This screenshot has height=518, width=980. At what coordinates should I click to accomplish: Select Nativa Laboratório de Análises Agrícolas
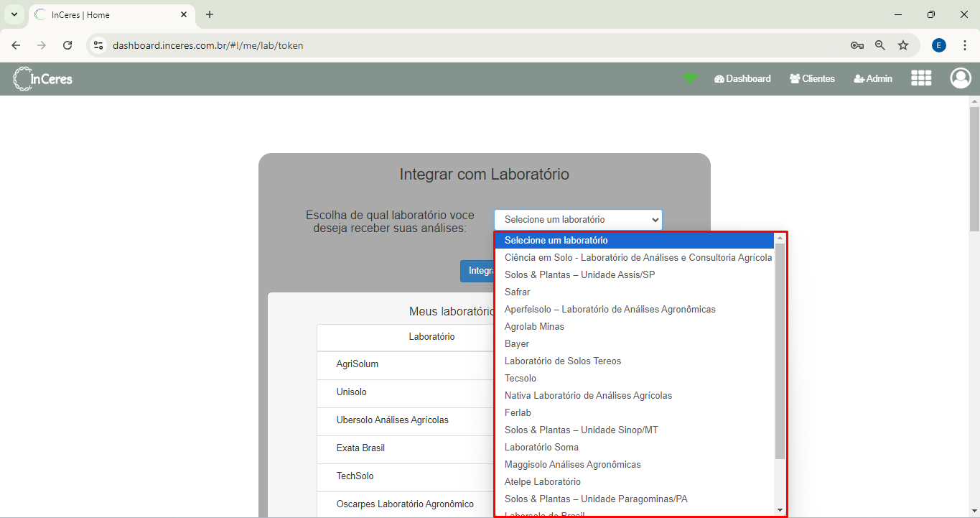click(x=635, y=395)
